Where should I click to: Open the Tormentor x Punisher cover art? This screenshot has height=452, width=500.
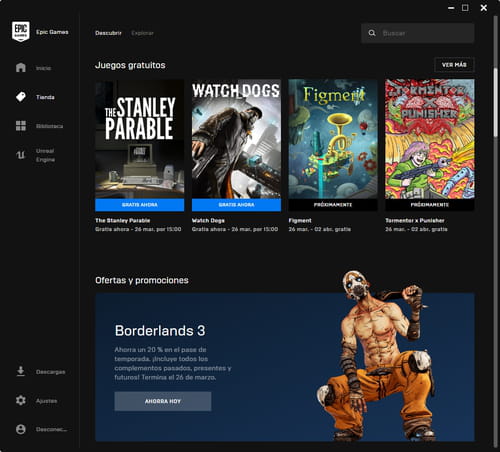[x=430, y=139]
